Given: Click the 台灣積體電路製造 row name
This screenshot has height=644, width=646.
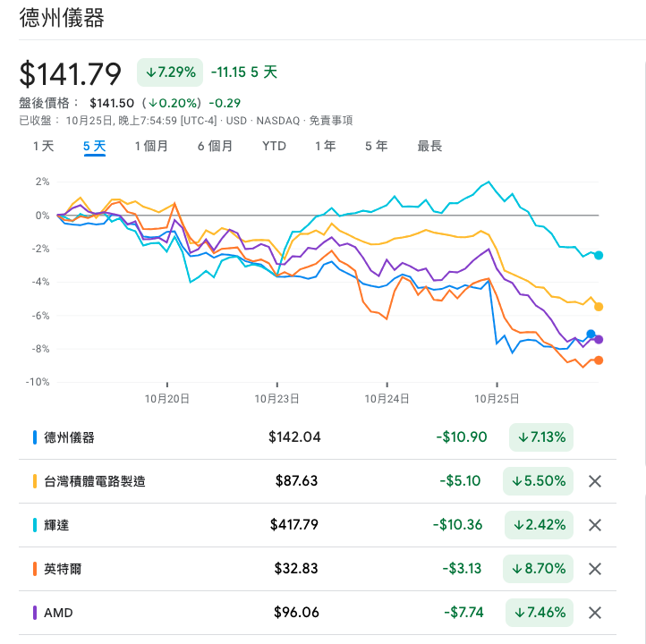Looking at the screenshot, I should [x=95, y=481].
